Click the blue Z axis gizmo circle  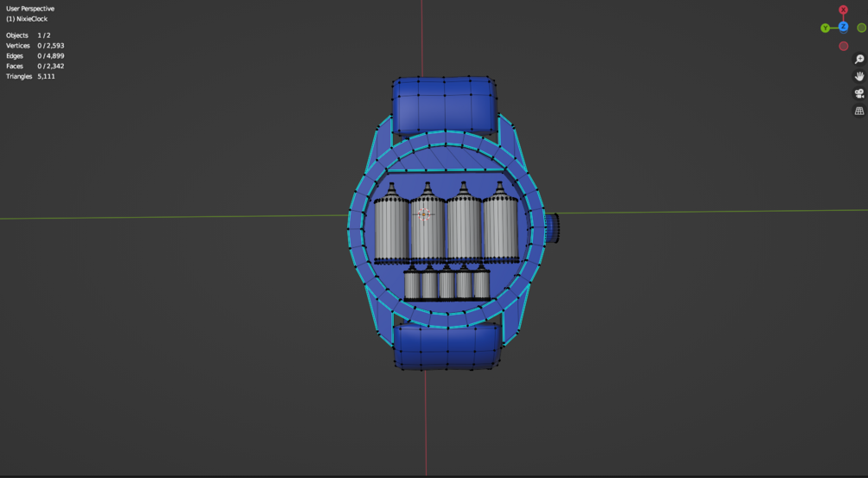(843, 27)
